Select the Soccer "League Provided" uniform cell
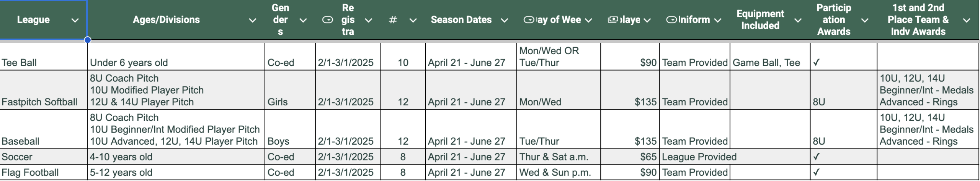This screenshot has width=980, height=181. [x=699, y=157]
